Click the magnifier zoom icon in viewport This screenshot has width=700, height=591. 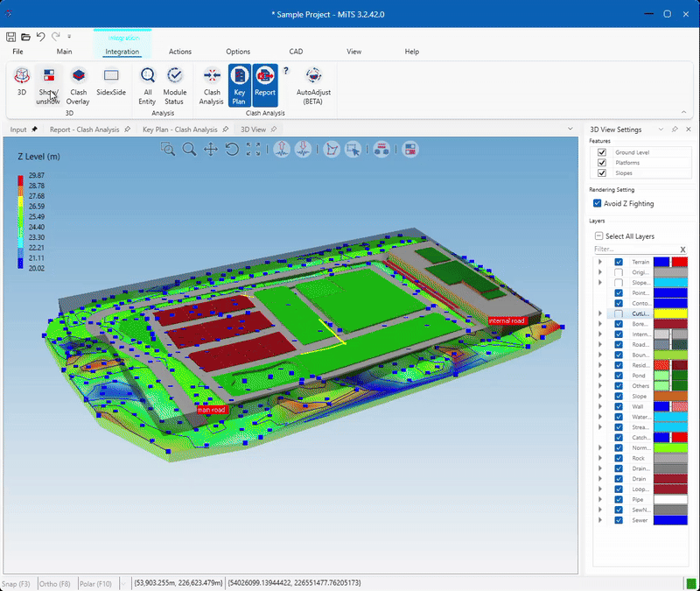coord(189,149)
